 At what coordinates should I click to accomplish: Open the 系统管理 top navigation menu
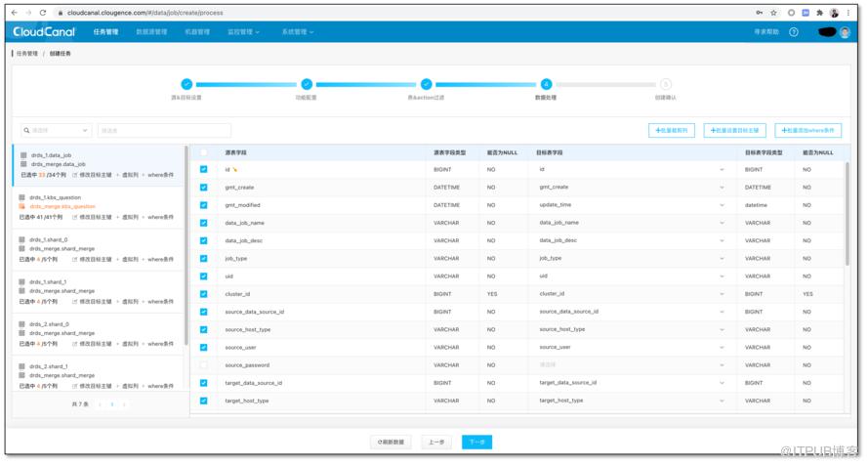click(298, 32)
